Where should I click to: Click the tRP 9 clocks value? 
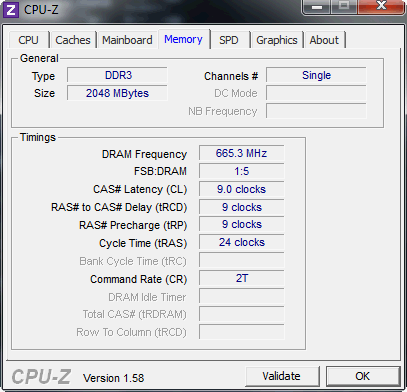[x=242, y=224]
